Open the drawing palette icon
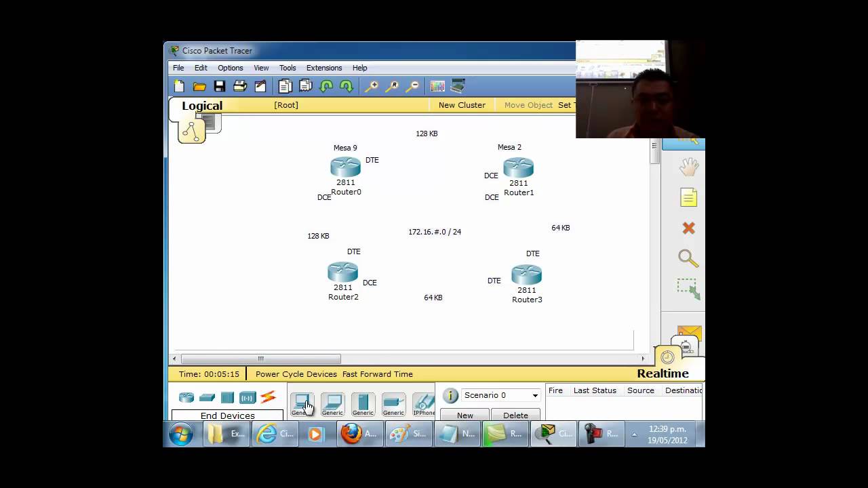Image resolution: width=868 pixels, height=488 pixels. 437,86
